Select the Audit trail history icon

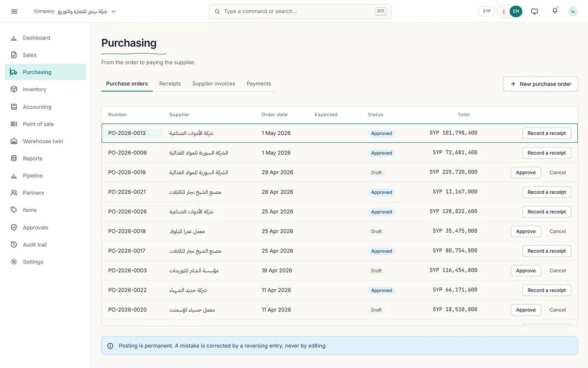14,245
